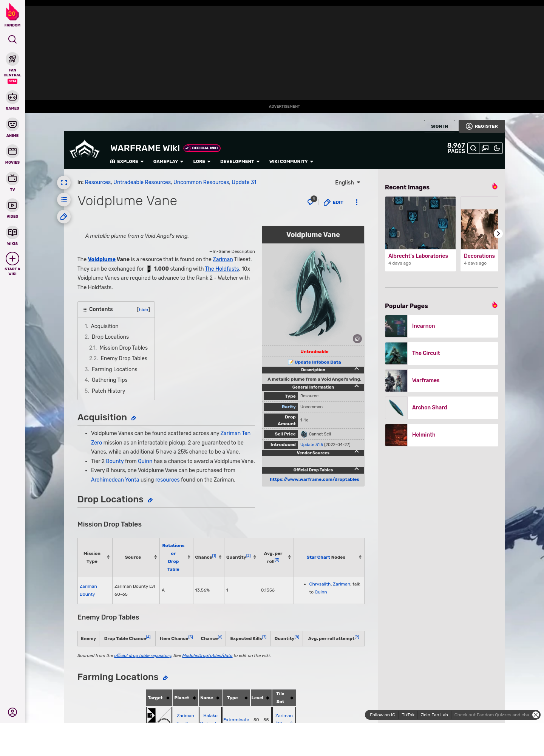The height and width of the screenshot is (756, 544).
Task: Open the Archimedean Yonta link
Action: pos(115,480)
